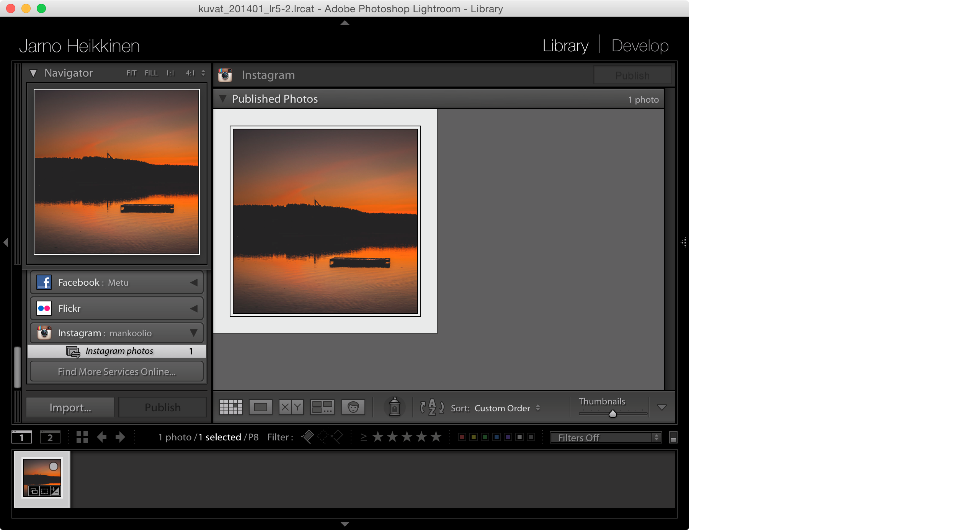The image size is (980, 530).
Task: Adjust the Thumbnails size slider
Action: click(x=612, y=414)
